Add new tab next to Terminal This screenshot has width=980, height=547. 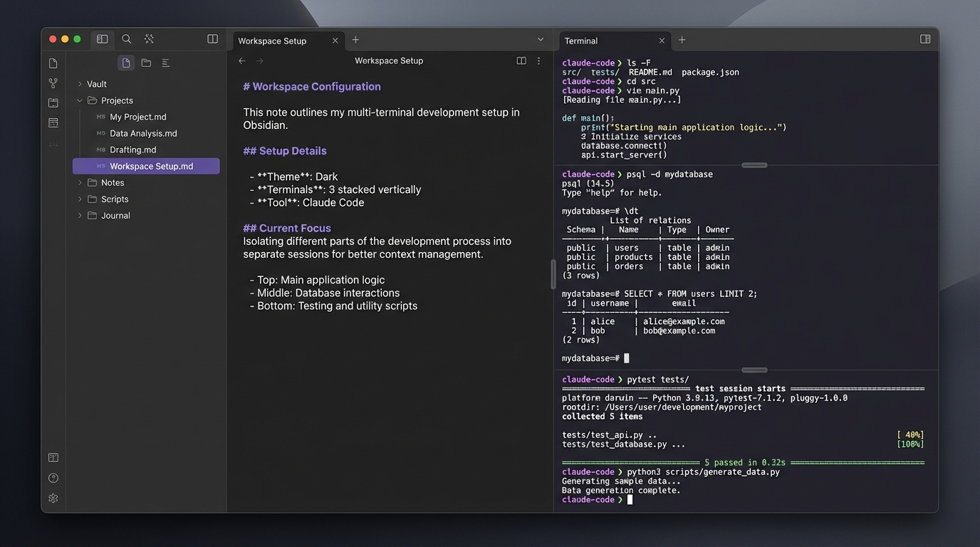pos(682,40)
